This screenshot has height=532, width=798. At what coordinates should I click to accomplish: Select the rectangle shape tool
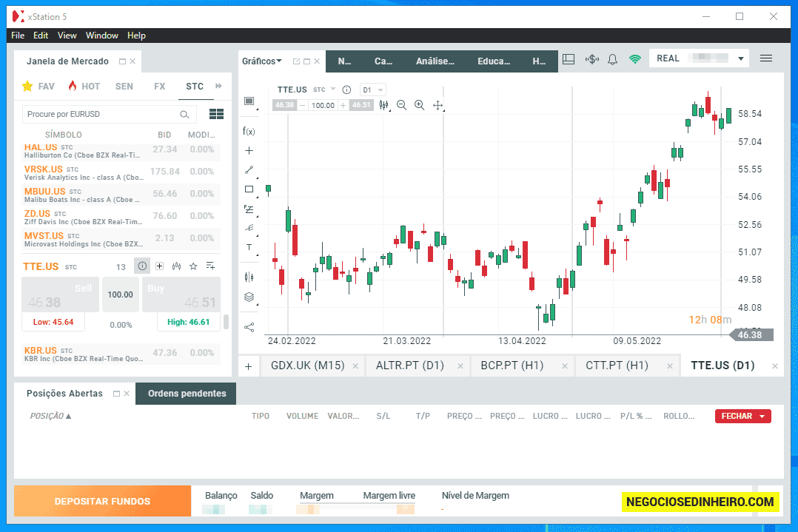coord(249,189)
